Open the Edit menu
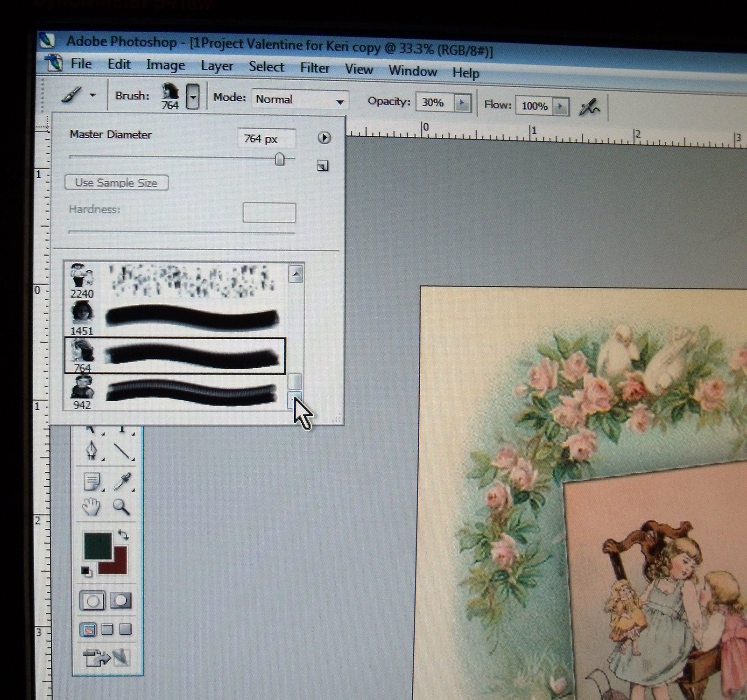Image resolution: width=747 pixels, height=700 pixels. 119,64
